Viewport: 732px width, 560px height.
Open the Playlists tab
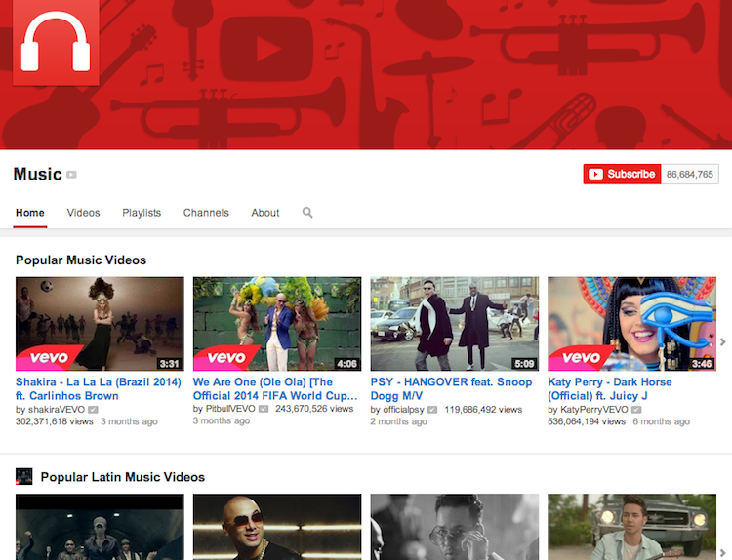(142, 213)
